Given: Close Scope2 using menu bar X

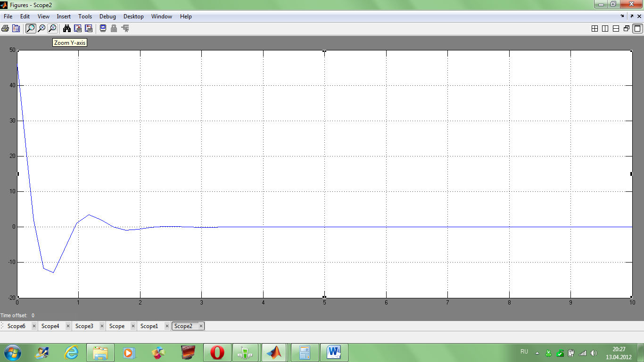Looking at the screenshot, I should pos(639,16).
